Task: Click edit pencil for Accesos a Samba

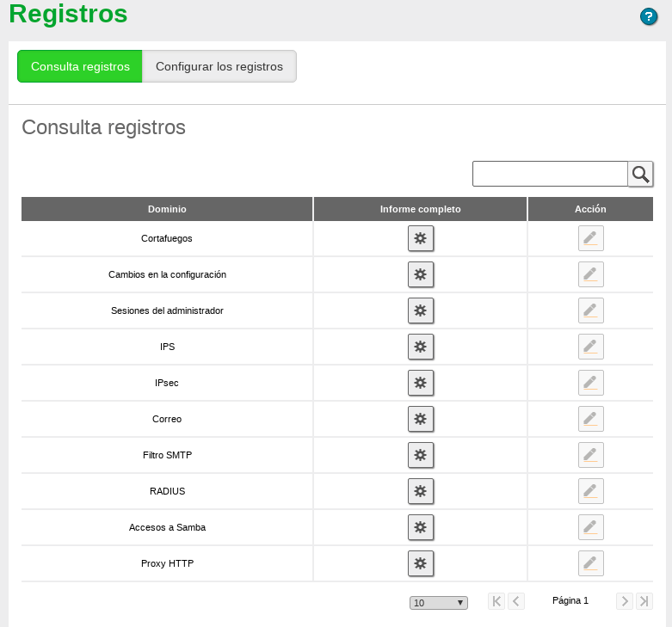Action: (x=590, y=527)
